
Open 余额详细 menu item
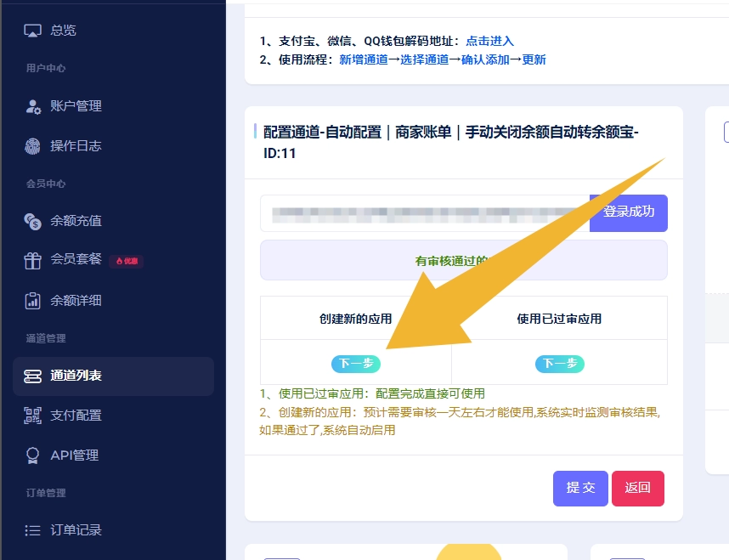(76, 301)
